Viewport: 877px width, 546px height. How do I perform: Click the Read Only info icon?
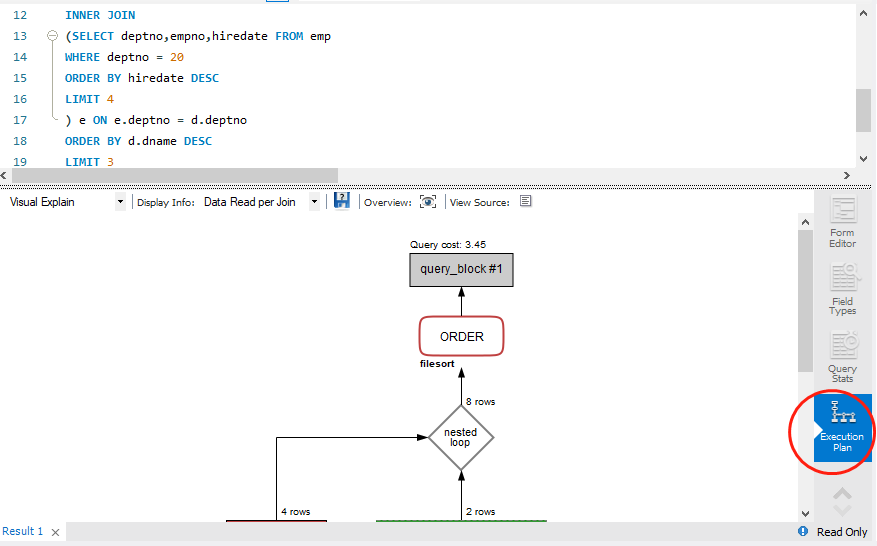tap(803, 531)
